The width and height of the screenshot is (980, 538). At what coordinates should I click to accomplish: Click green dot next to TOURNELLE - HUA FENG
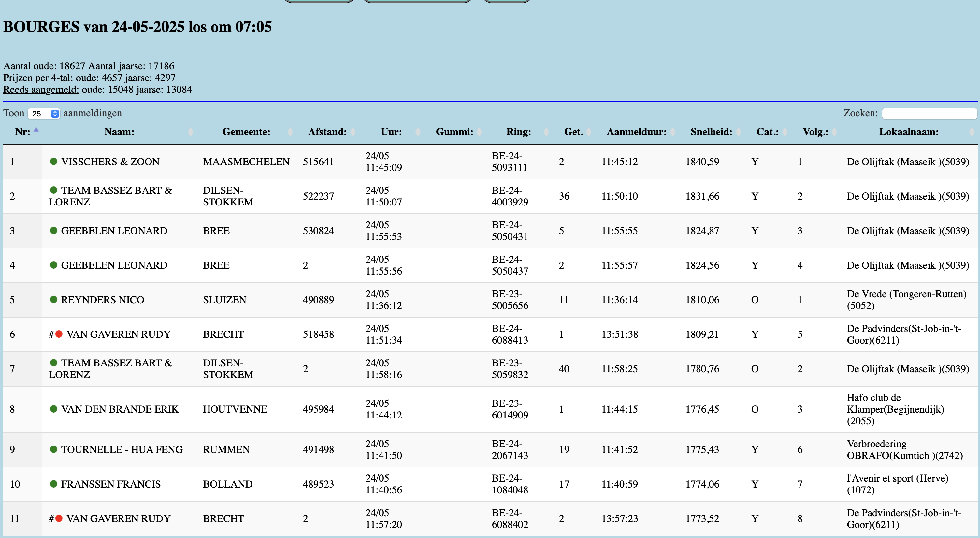pyautogui.click(x=54, y=449)
